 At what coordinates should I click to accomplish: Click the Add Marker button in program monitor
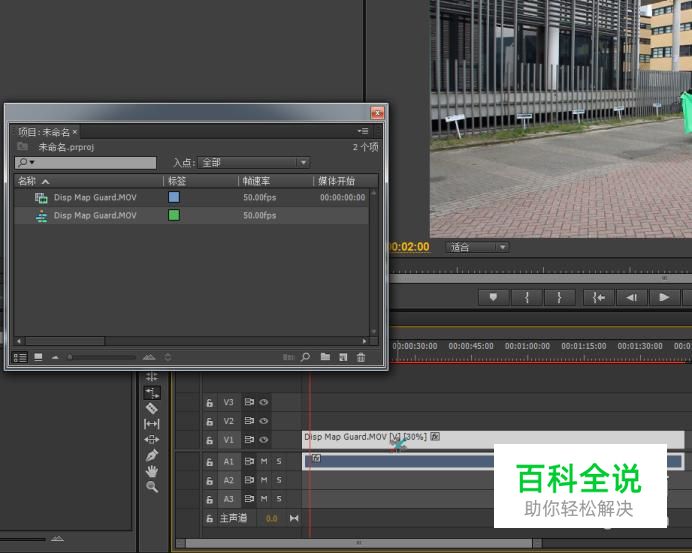coord(493,297)
